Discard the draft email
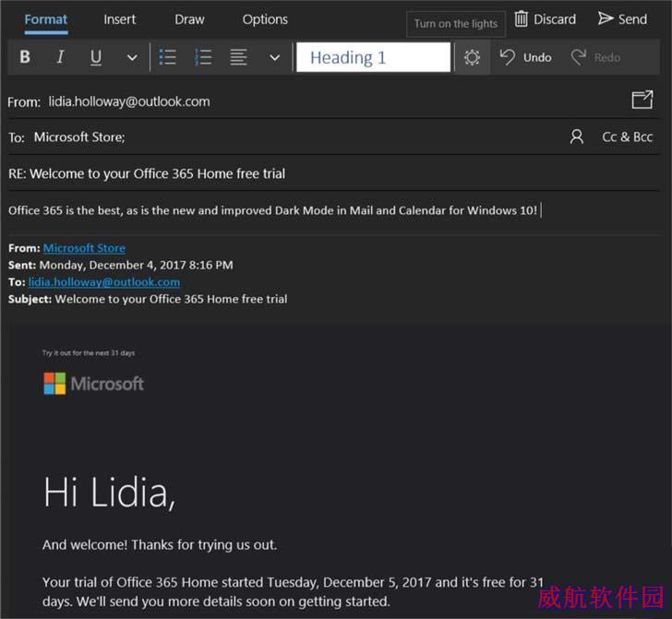 (546, 19)
